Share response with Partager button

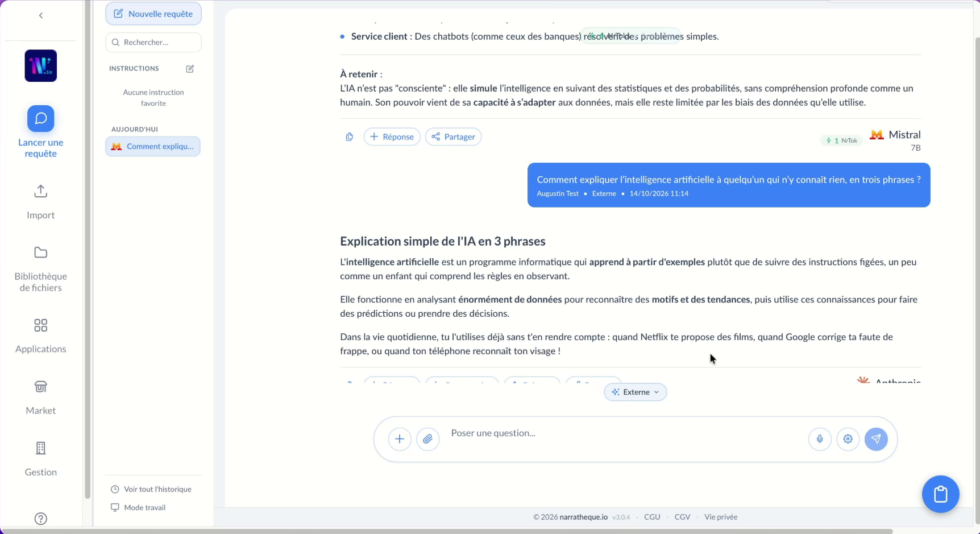tap(454, 137)
